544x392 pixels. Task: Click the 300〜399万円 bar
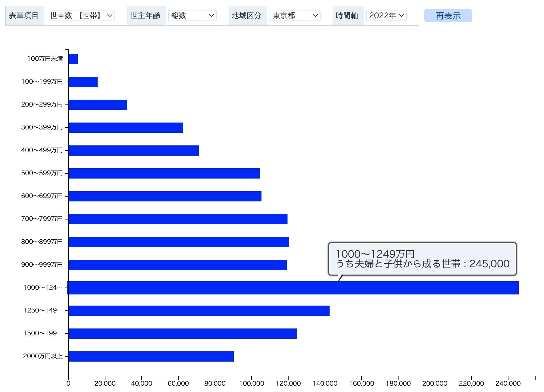pos(126,128)
